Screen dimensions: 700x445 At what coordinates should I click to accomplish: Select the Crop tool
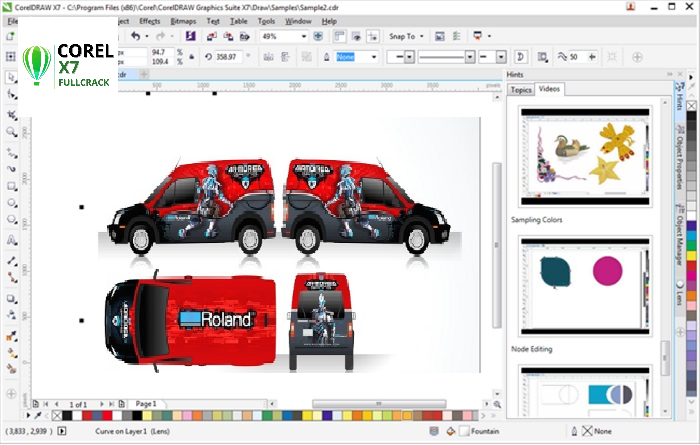(11, 114)
